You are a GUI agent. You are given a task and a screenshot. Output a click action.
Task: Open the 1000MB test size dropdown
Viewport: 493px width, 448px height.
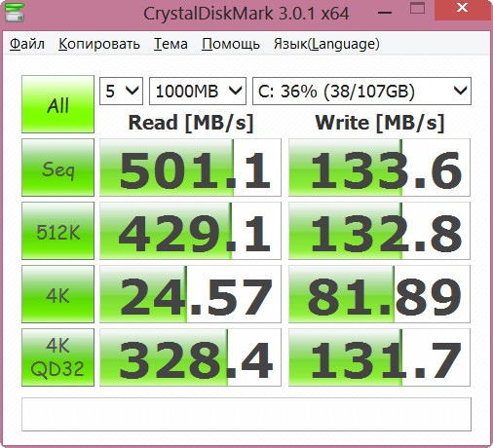198,91
